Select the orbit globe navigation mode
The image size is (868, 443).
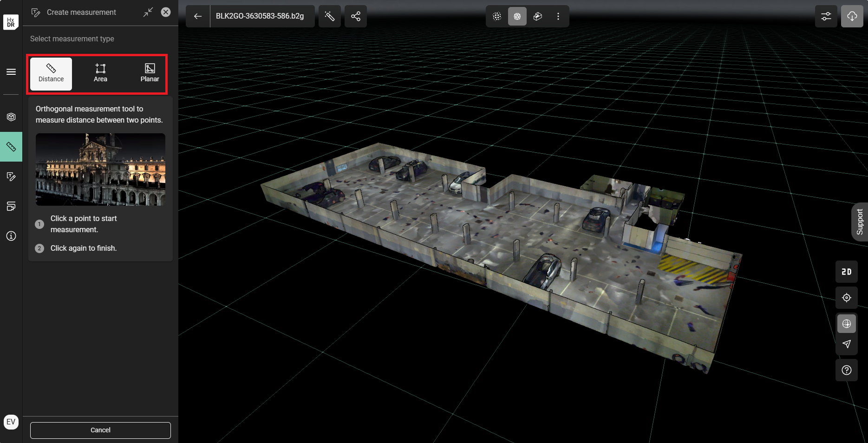(x=847, y=324)
